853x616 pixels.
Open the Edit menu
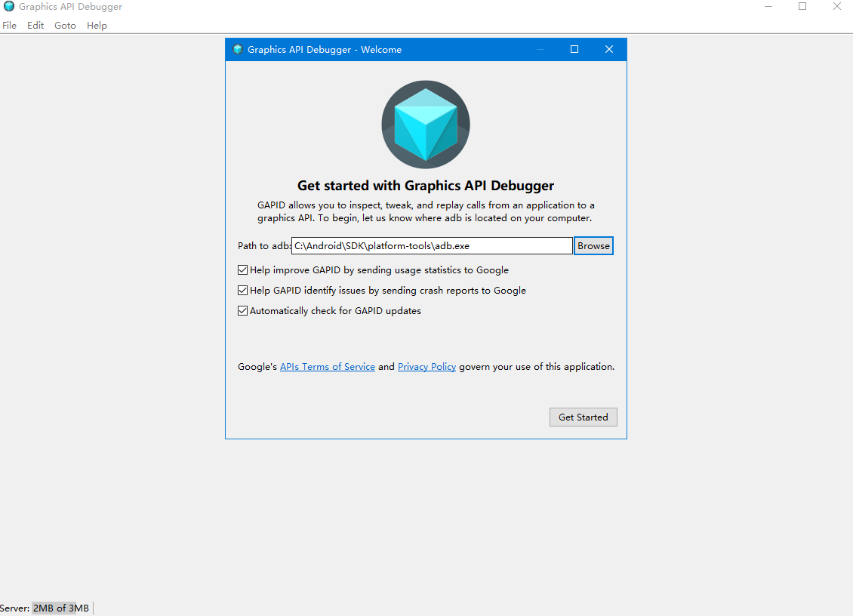[35, 26]
